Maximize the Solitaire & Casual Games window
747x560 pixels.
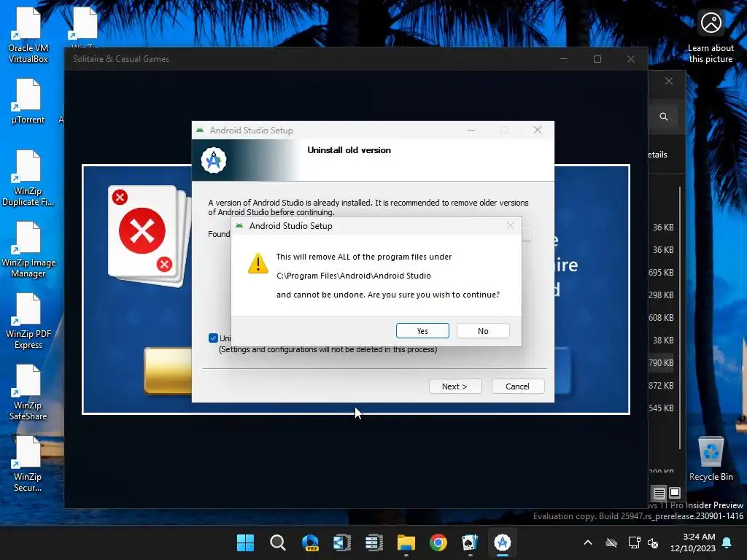coord(597,59)
